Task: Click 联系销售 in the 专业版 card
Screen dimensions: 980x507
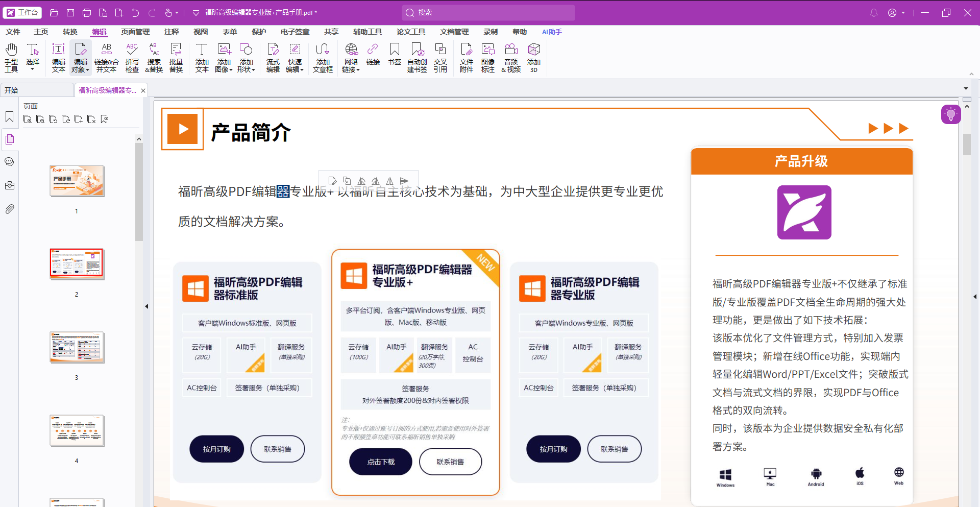Action: point(614,449)
